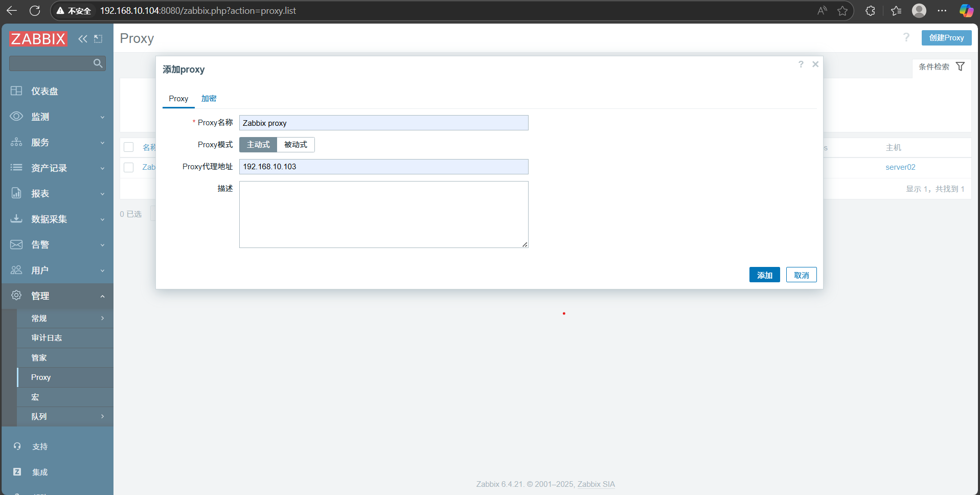
Task: Tick the select-all checkbox in table header
Action: point(129,147)
